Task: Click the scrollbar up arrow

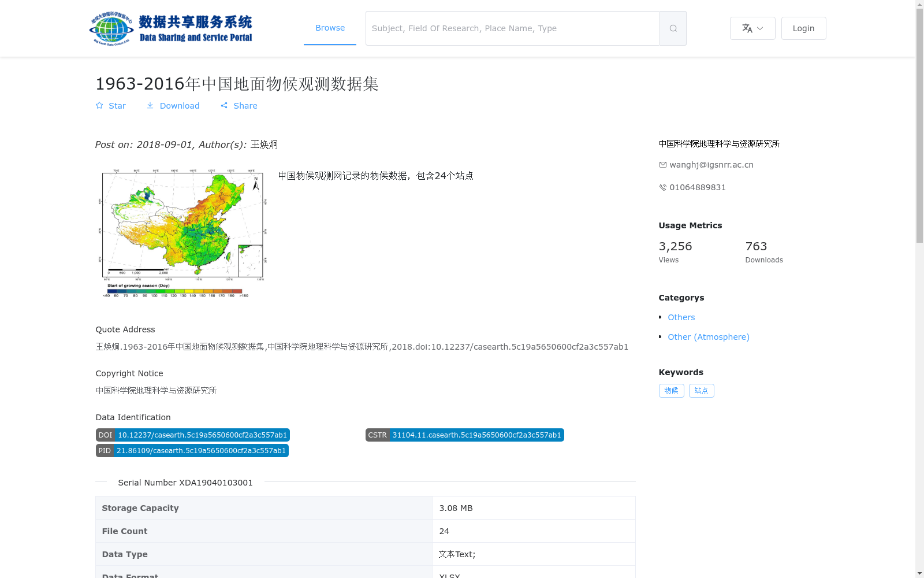Action: [919, 4]
